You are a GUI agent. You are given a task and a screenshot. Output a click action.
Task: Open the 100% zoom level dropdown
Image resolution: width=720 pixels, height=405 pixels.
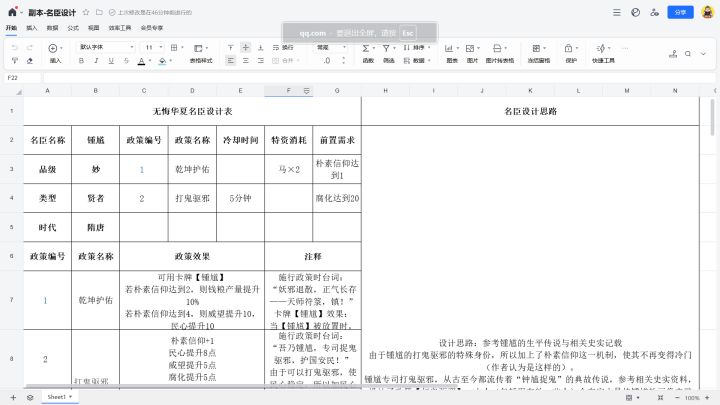coord(692,398)
